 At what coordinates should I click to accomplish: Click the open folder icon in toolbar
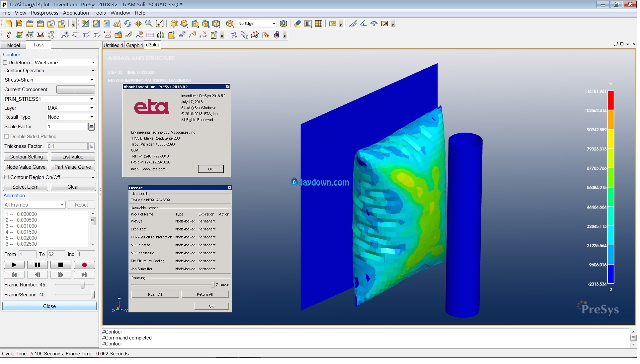[x=30, y=24]
